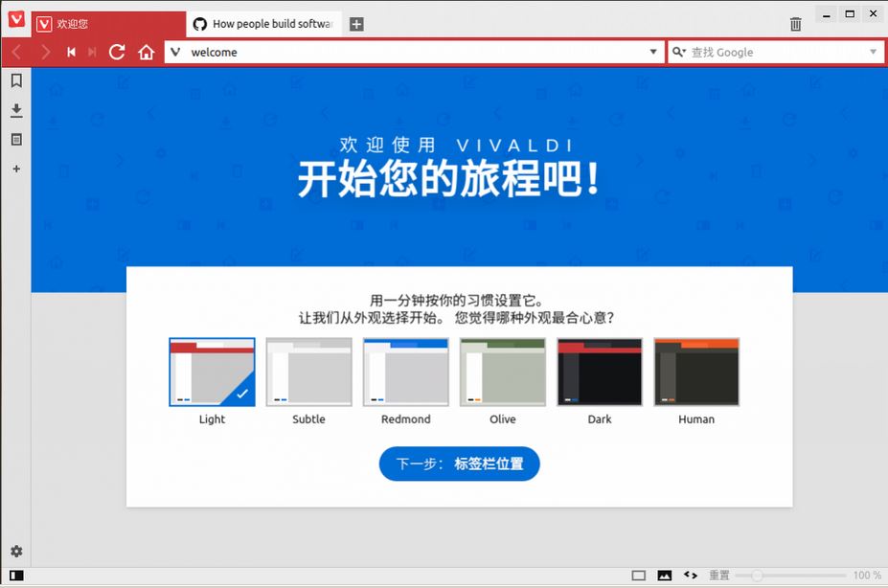Select the Dark theme thumbnail
Viewport: 888px width, 588px height.
(x=600, y=372)
